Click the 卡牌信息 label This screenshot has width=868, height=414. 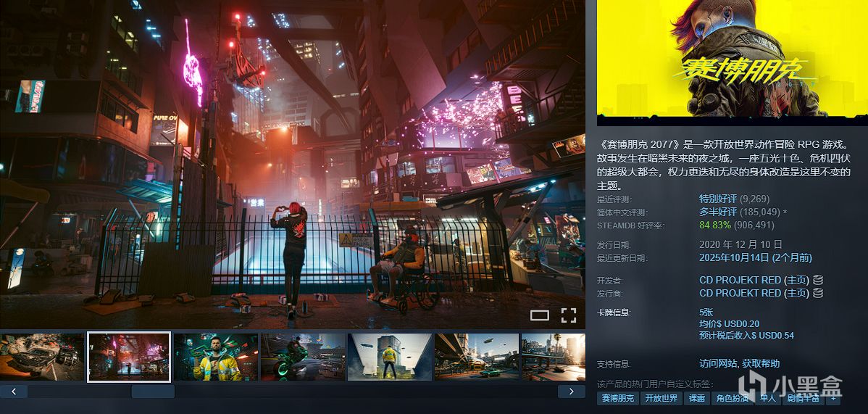[x=614, y=312]
